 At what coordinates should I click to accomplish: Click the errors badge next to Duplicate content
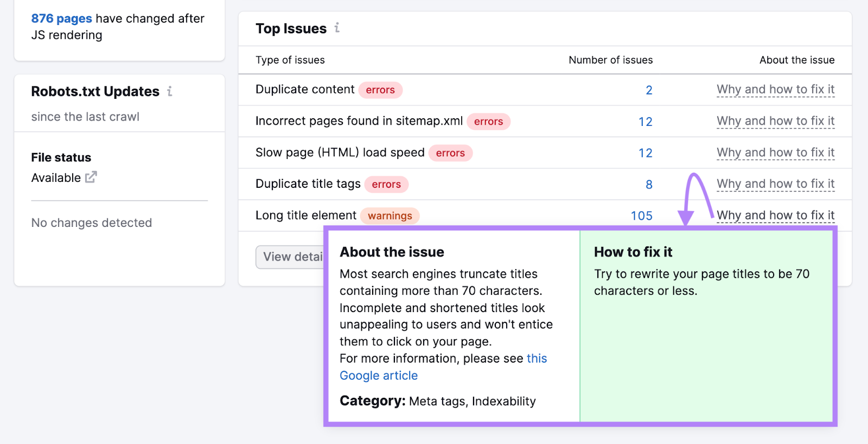point(380,90)
